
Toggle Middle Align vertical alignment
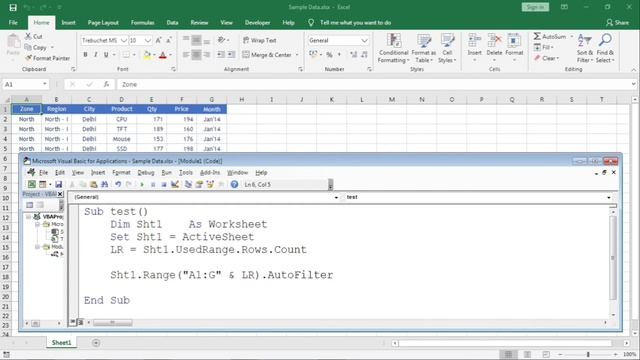196,40
